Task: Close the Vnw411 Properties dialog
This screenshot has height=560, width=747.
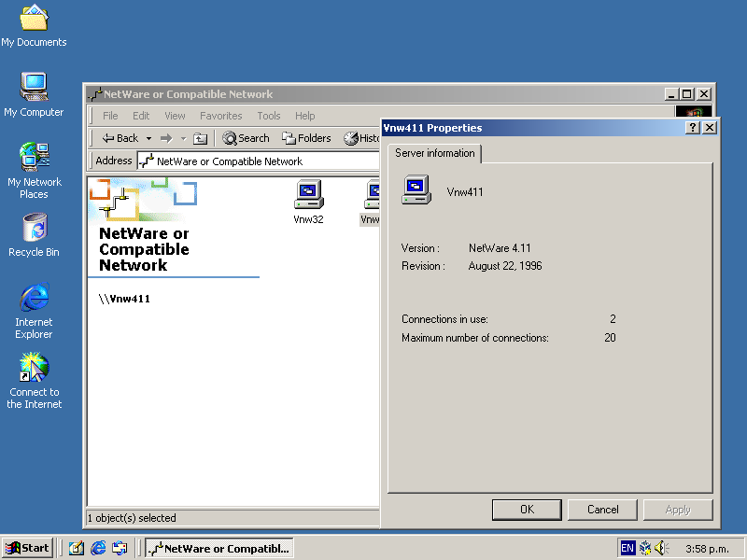Action: click(x=710, y=127)
